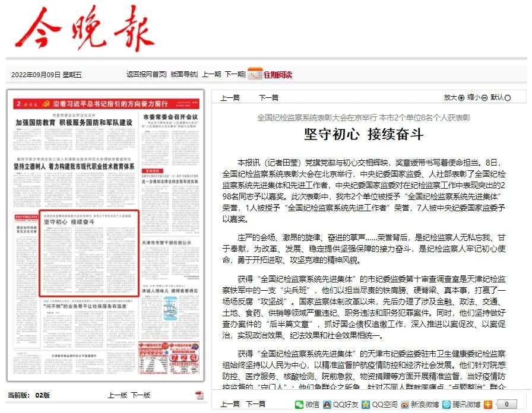Click highlighted 坚守初心 article in page thumbnail
The height and width of the screenshot is (413, 532).
pos(88,252)
